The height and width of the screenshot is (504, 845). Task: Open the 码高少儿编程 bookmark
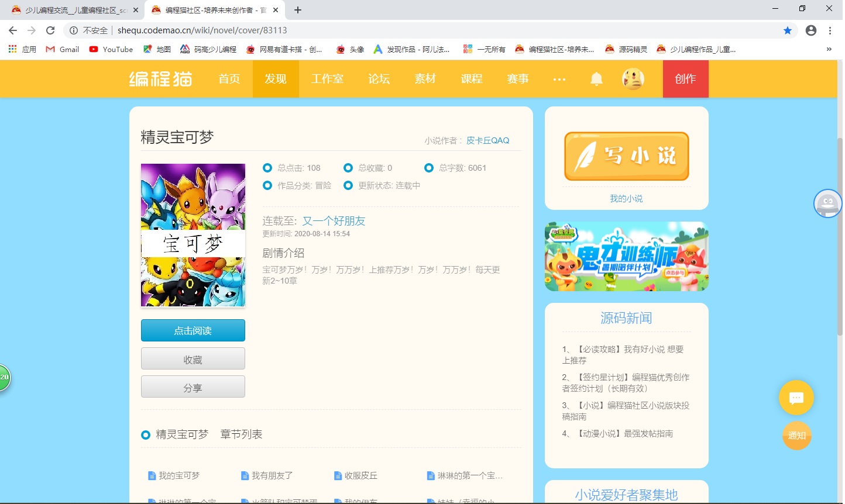(208, 49)
